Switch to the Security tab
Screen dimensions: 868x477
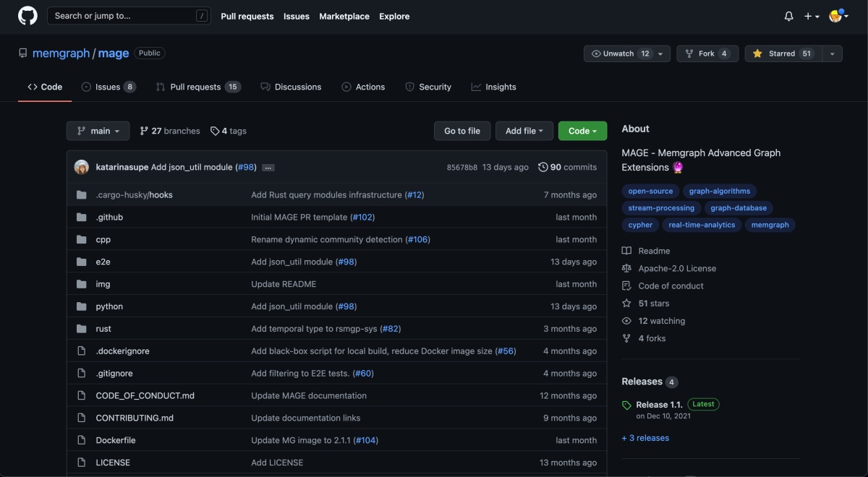(428, 87)
